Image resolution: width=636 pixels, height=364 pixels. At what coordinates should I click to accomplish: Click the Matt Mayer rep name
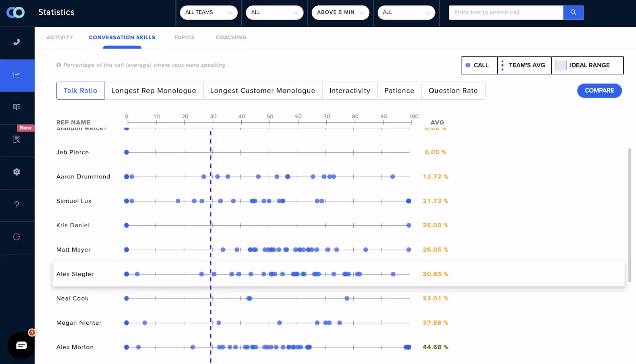[x=74, y=250]
